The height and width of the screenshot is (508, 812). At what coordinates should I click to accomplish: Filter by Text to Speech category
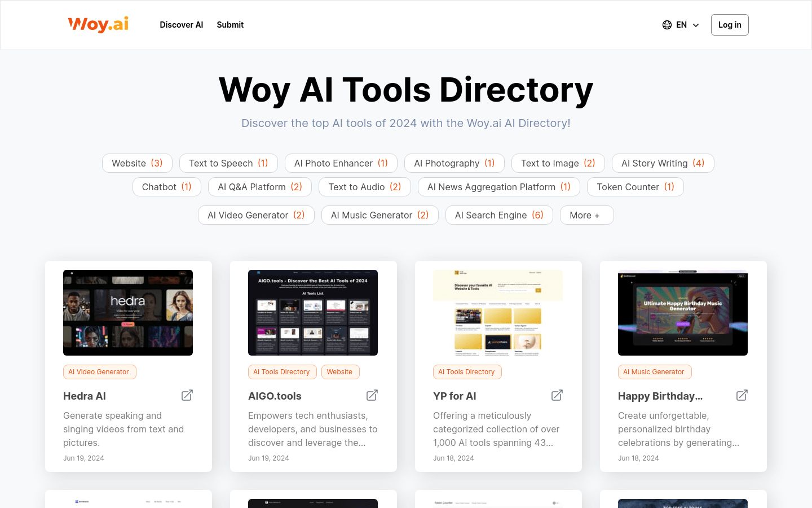pyautogui.click(x=228, y=163)
